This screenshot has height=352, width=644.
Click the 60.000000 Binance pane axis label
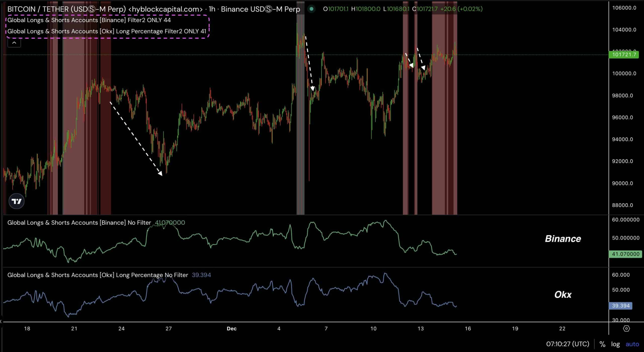[x=626, y=220]
